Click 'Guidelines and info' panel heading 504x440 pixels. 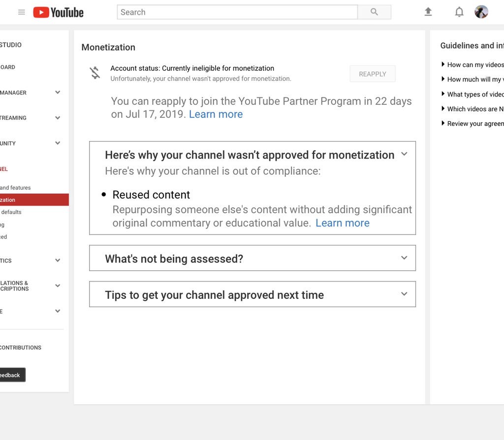point(472,46)
